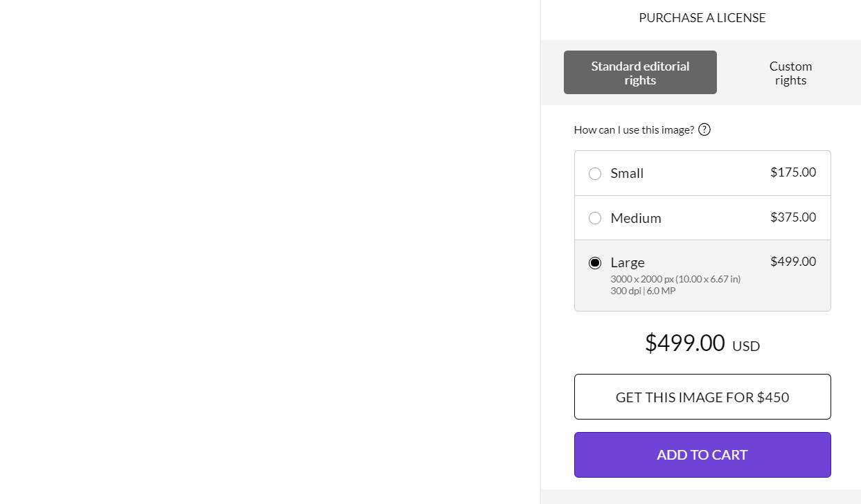The image size is (861, 504).
Task: Click the Purchase A License heading
Action: 702,18
